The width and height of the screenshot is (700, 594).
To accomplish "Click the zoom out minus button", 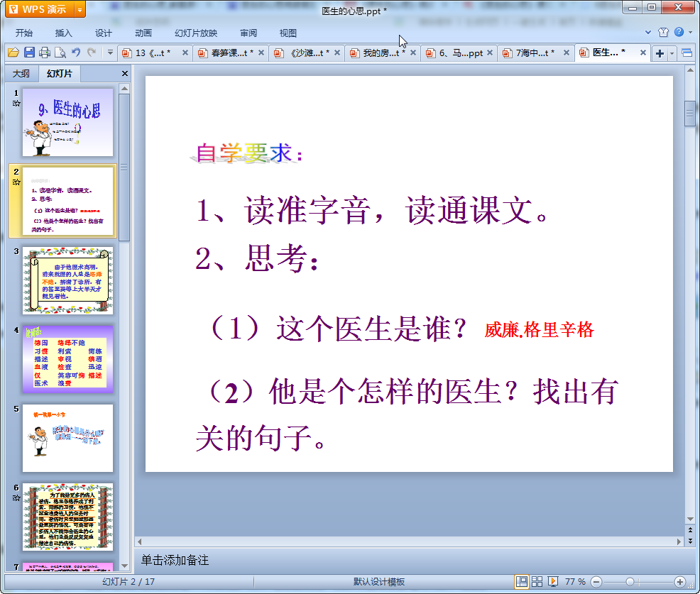I will pyautogui.click(x=596, y=581).
